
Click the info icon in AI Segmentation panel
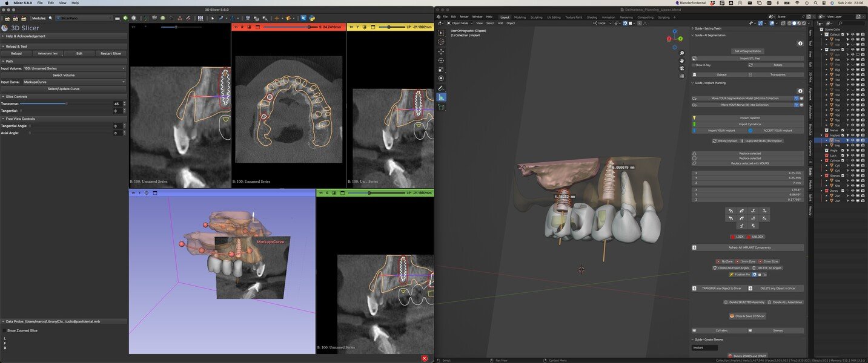click(x=800, y=44)
